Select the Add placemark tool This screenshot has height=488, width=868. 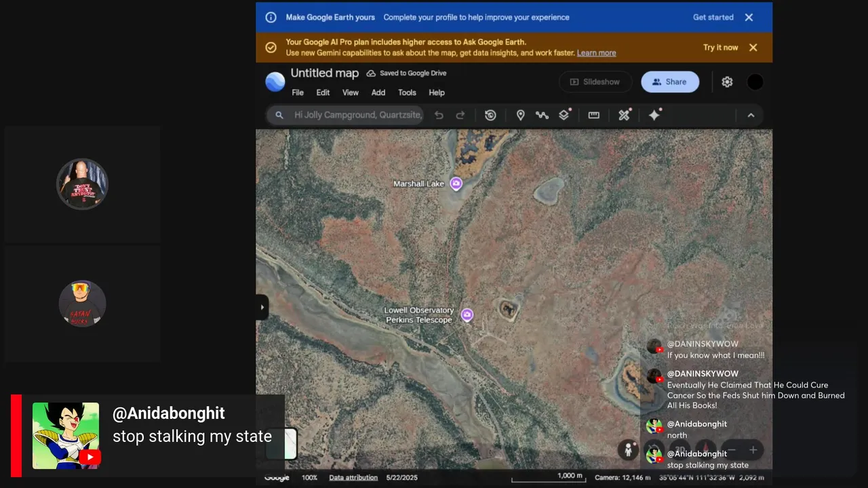click(520, 115)
